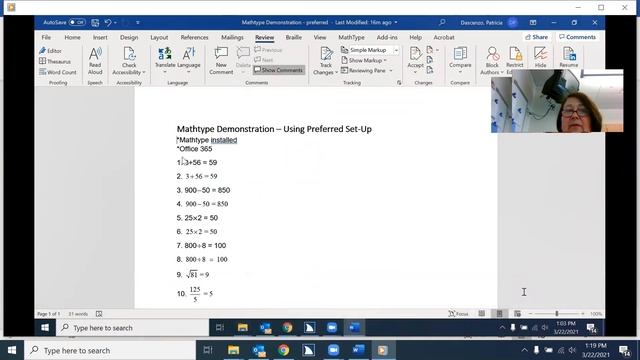Open the File menu
Viewport: 640px width, 360px height.
coord(46,37)
